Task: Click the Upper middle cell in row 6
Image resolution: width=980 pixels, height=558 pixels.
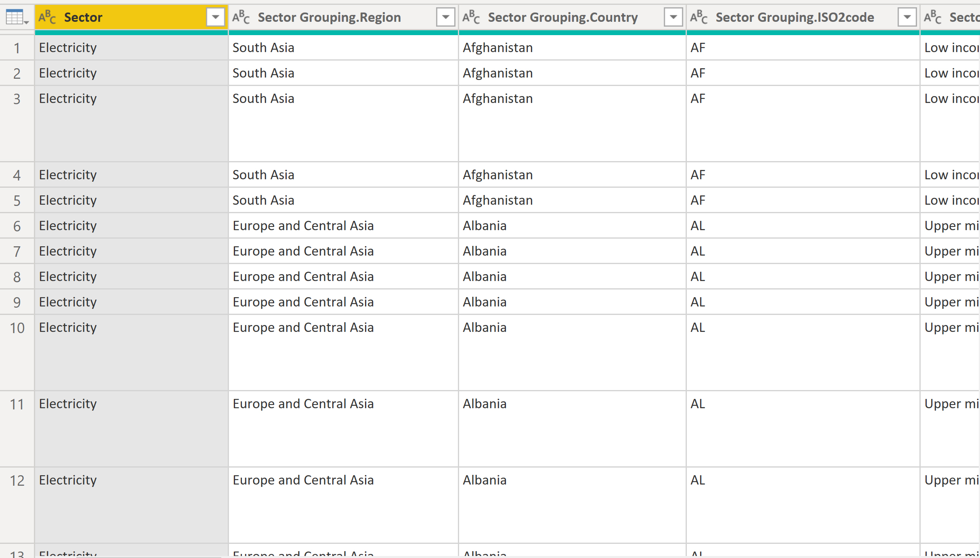Action: click(950, 226)
